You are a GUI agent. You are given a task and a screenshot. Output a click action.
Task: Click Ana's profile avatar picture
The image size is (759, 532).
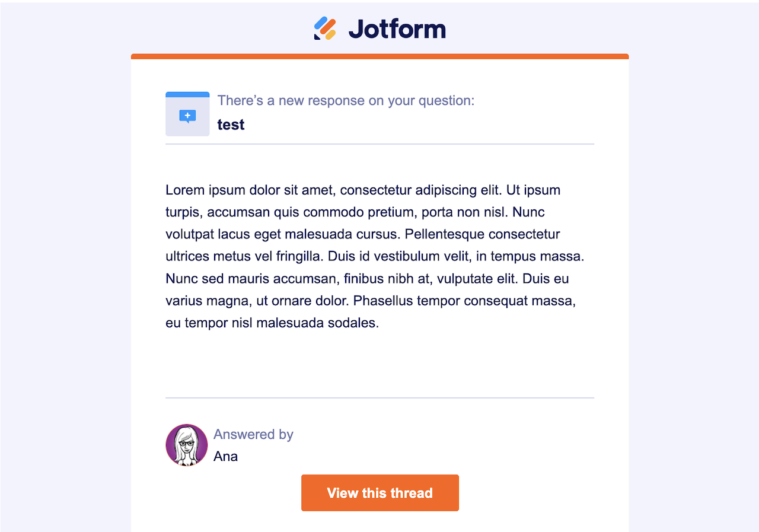pyautogui.click(x=187, y=445)
